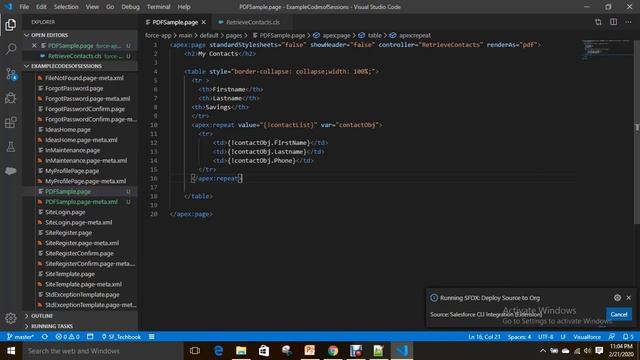Viewport: 640px width, 360px height.
Task: Go to line via Ln 16, Col 21
Action: point(484,337)
